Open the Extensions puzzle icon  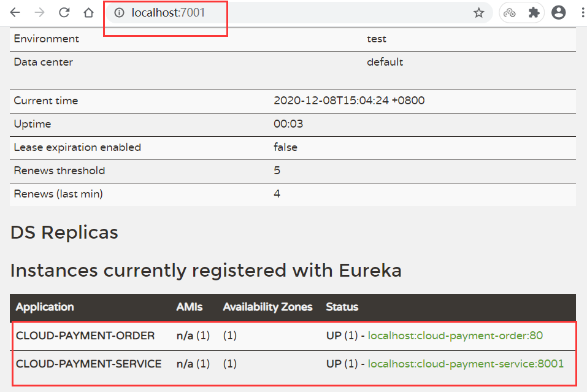534,13
